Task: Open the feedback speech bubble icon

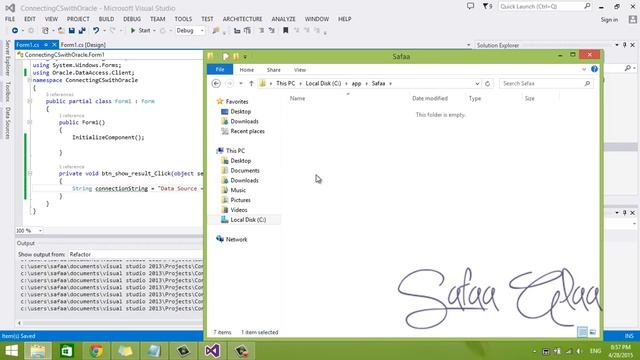Action: [471, 6]
